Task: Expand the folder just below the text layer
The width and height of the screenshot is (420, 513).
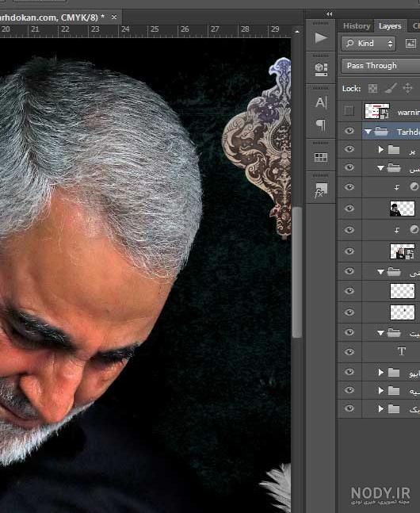Action: click(380, 373)
